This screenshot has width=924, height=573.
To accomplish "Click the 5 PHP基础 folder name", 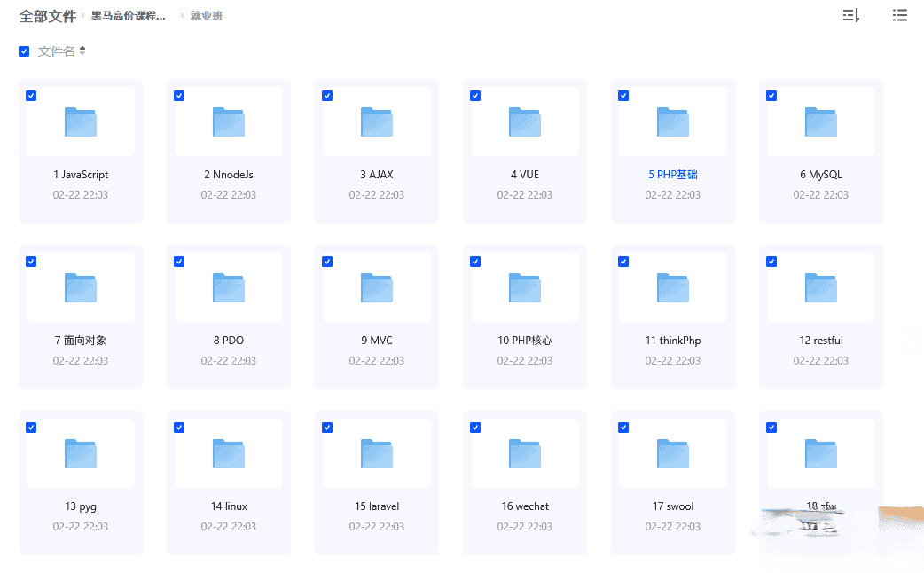I will click(x=673, y=175).
